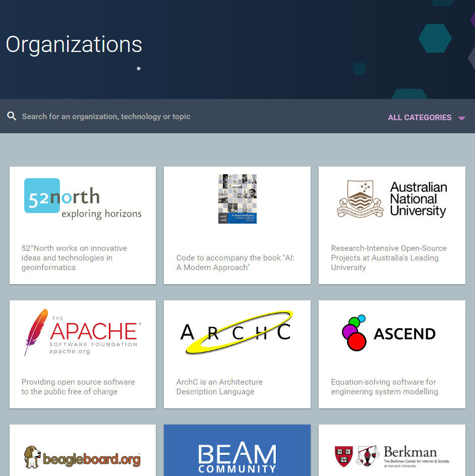Screen dimensions: 475x476
Task: Click the Organizations page heading
Action: click(x=74, y=44)
